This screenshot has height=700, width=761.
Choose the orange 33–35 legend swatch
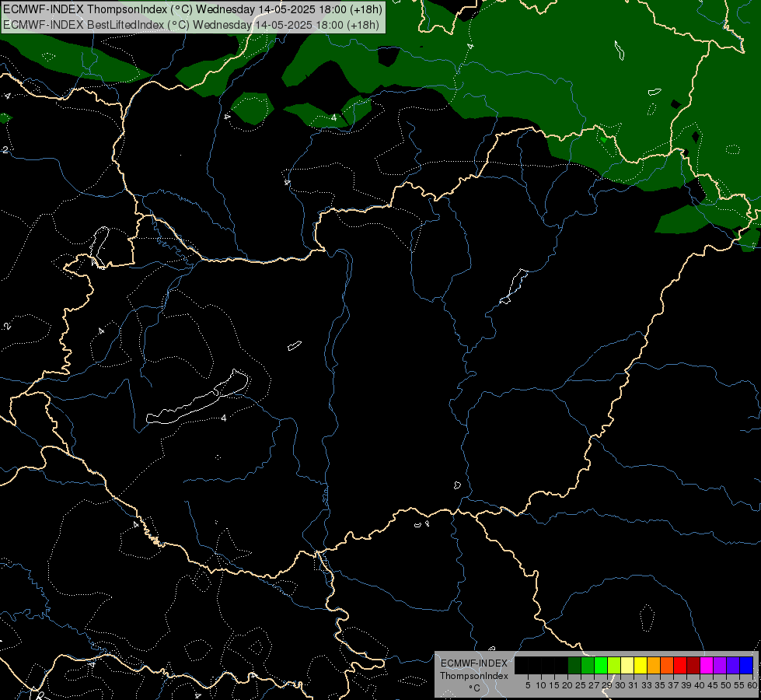point(655,665)
